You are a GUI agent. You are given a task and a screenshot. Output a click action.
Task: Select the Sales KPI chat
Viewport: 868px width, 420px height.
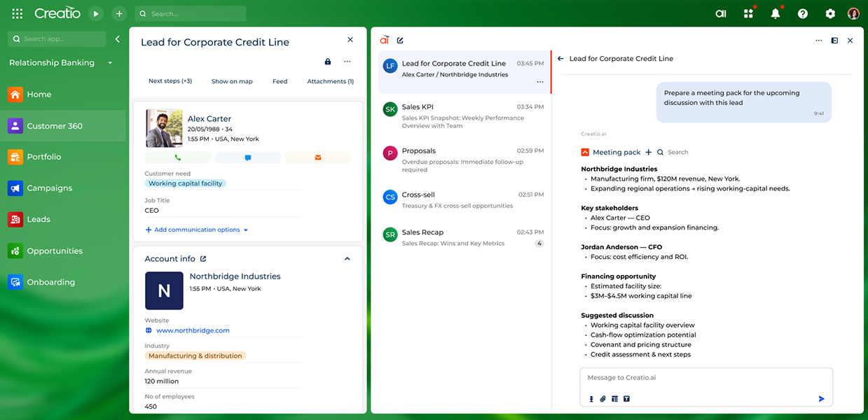(x=464, y=115)
